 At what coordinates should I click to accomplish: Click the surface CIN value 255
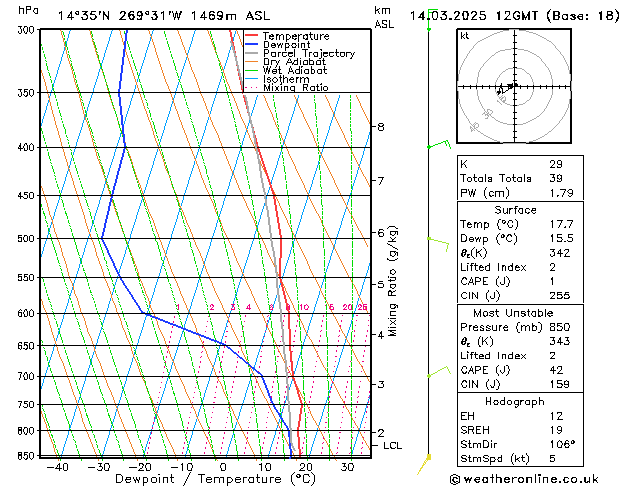coord(560,296)
